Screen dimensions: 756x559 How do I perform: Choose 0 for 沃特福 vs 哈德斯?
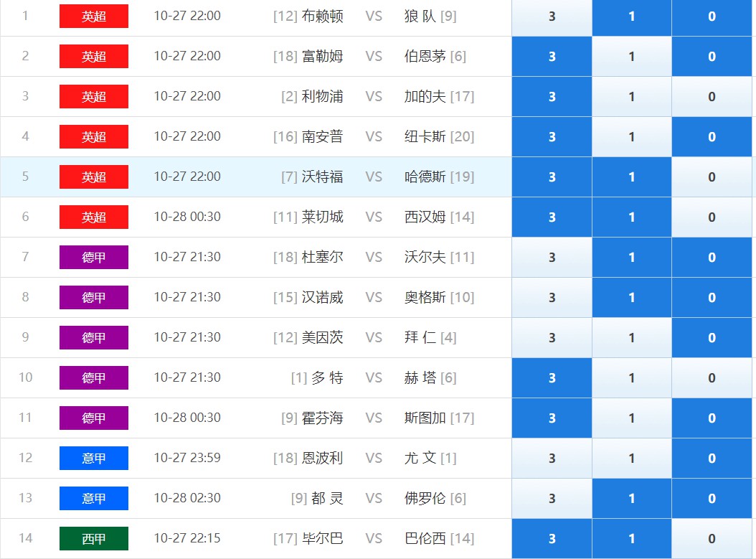coord(712,177)
